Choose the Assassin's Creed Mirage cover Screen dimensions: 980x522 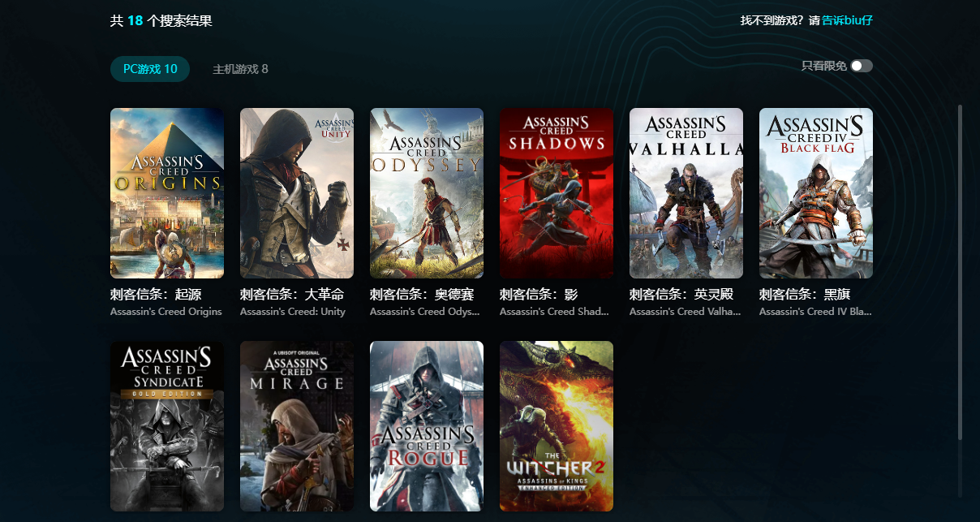point(296,426)
